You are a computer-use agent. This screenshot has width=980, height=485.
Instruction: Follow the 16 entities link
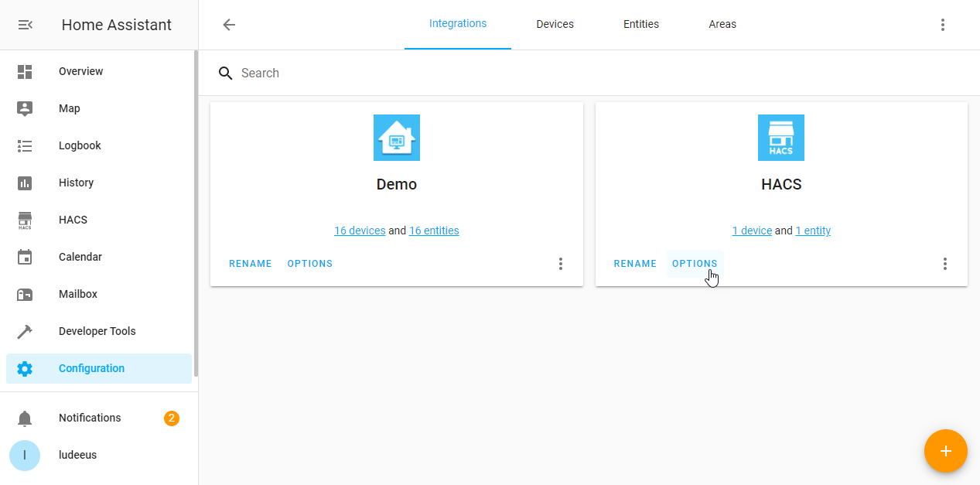tap(434, 231)
